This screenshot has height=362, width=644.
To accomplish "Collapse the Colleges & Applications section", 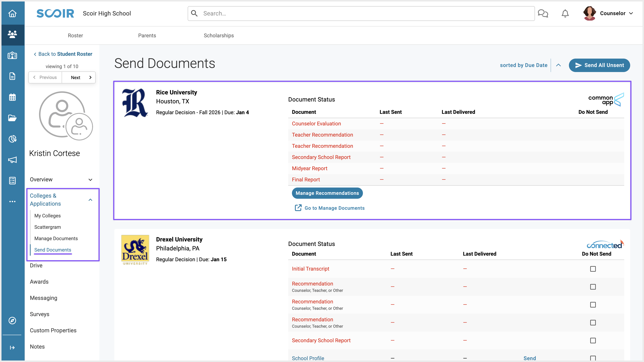I will 90,200.
